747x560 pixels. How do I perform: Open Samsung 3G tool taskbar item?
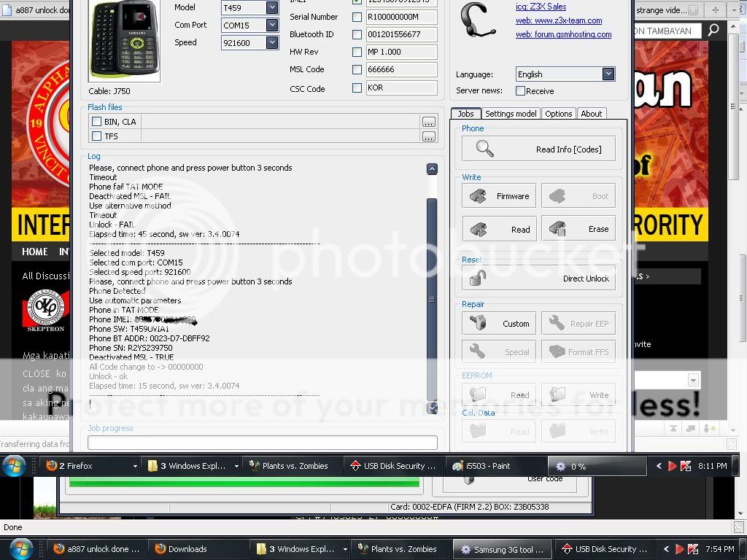click(503, 549)
